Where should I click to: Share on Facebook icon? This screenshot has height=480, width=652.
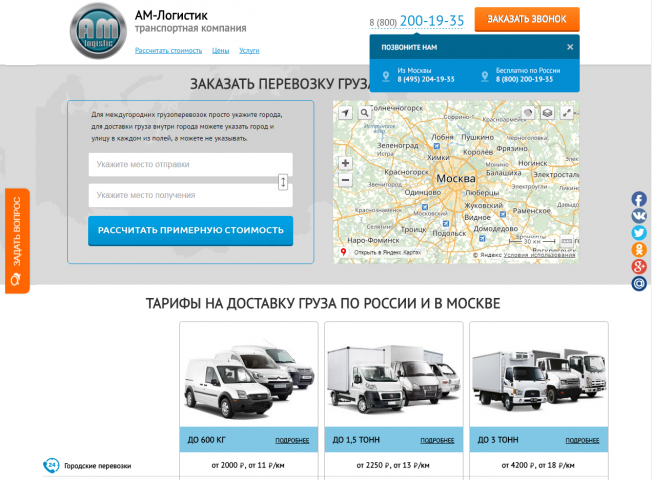pos(639,199)
